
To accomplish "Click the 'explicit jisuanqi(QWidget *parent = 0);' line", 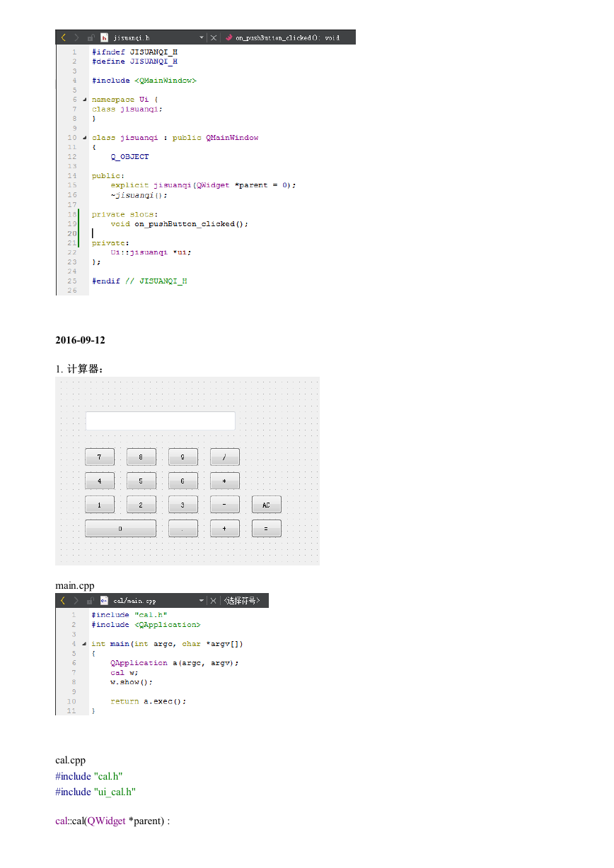I will [203, 185].
